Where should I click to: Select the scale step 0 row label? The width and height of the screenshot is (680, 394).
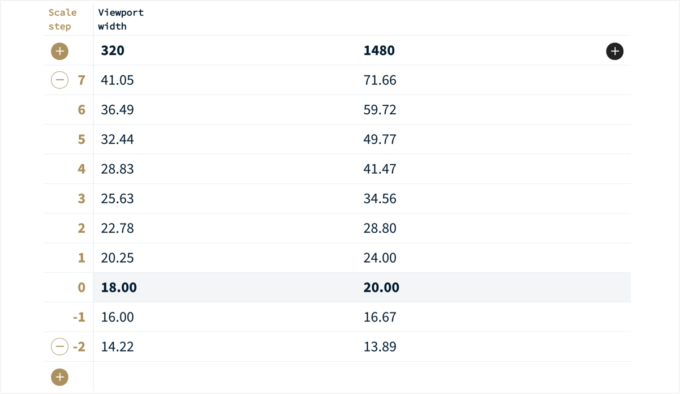tap(81, 287)
